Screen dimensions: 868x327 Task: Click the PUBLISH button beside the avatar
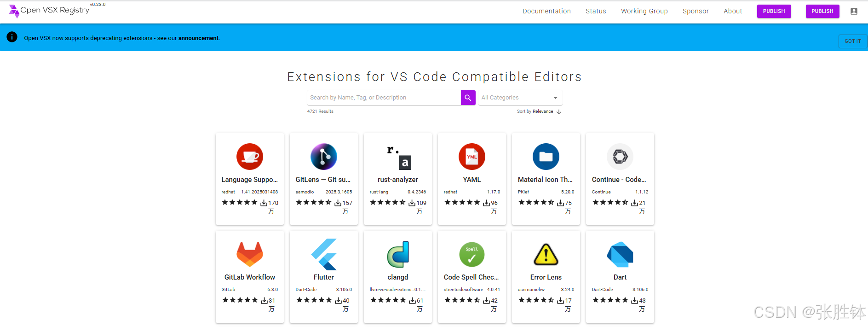822,11
